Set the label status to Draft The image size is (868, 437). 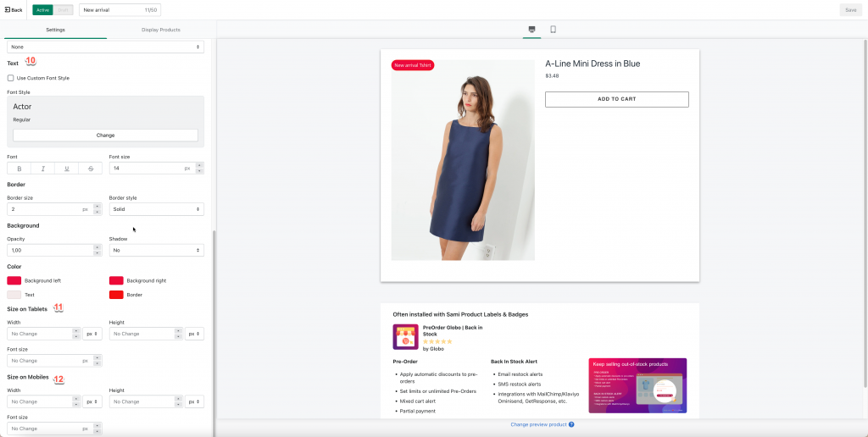coord(63,10)
